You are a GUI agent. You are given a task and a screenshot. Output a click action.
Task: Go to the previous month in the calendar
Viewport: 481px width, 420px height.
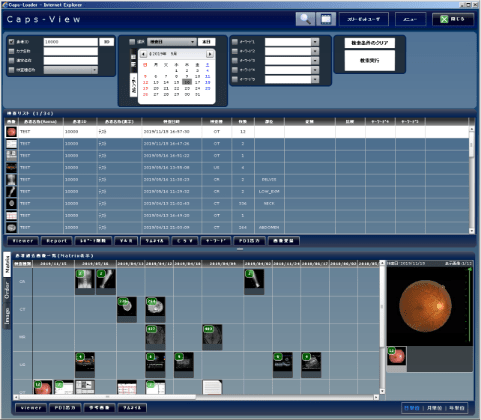tap(143, 54)
